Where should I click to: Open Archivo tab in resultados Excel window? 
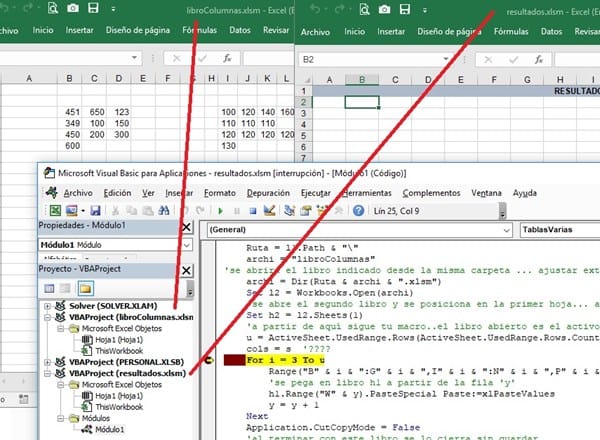[x=315, y=32]
